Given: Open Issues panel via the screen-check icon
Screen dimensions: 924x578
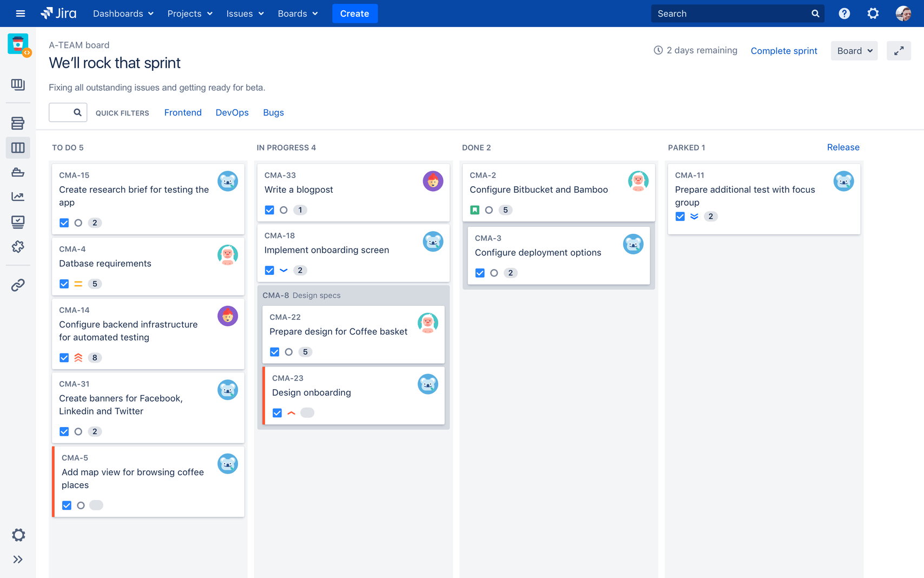Looking at the screenshot, I should coord(18,221).
